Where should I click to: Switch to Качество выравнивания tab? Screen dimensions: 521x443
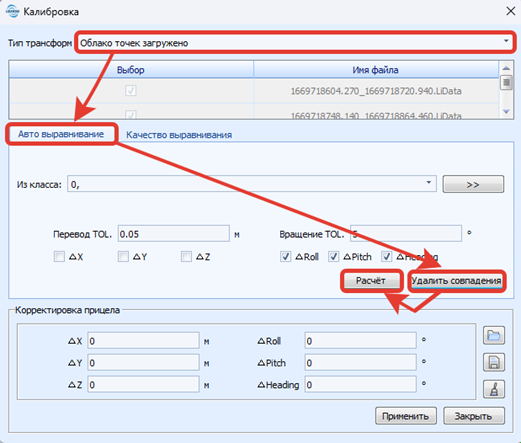point(179,135)
